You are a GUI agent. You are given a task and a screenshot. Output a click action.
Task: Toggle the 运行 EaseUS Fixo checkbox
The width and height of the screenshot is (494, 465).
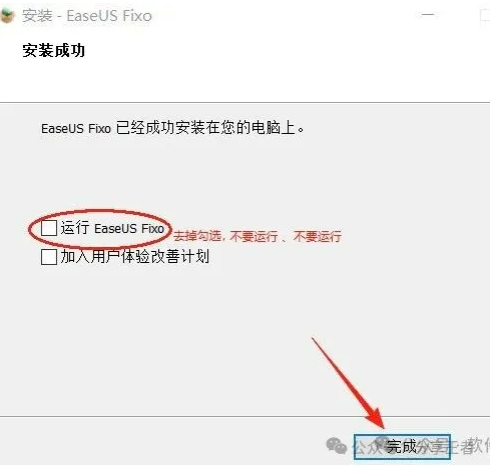pyautogui.click(x=49, y=228)
